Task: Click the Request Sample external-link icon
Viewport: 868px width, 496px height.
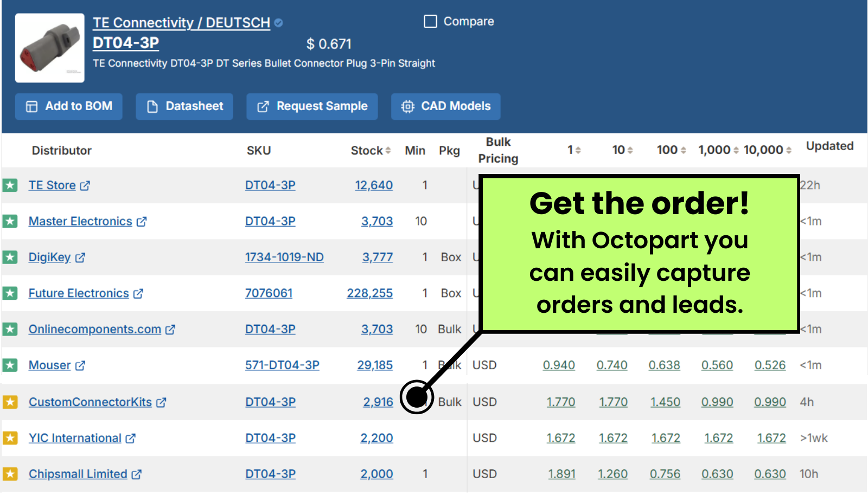Action: pyautogui.click(x=262, y=106)
